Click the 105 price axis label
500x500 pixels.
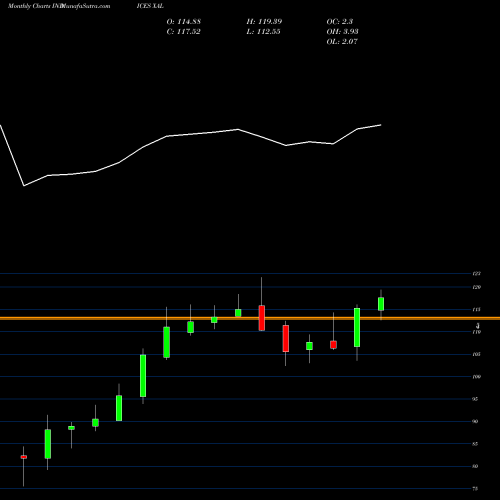tap(477, 354)
